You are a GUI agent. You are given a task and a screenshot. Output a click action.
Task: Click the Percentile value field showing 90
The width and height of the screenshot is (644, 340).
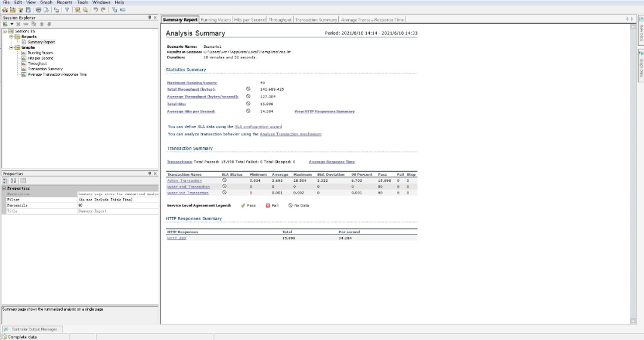[x=118, y=205]
